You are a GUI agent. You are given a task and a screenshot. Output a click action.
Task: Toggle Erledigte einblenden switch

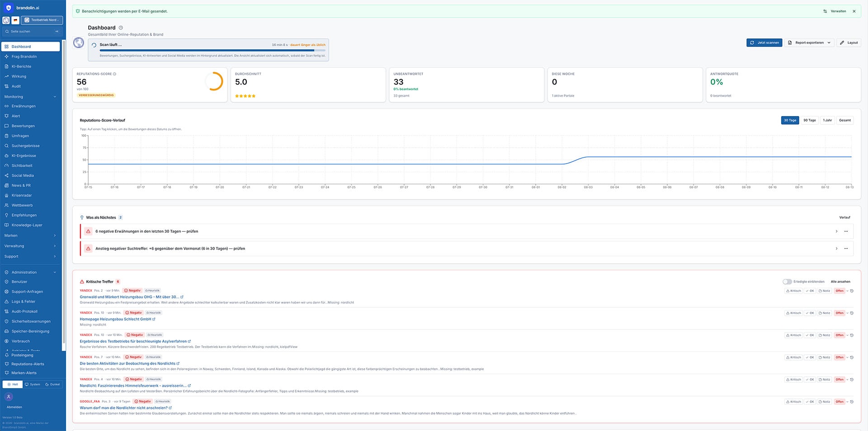(x=787, y=281)
